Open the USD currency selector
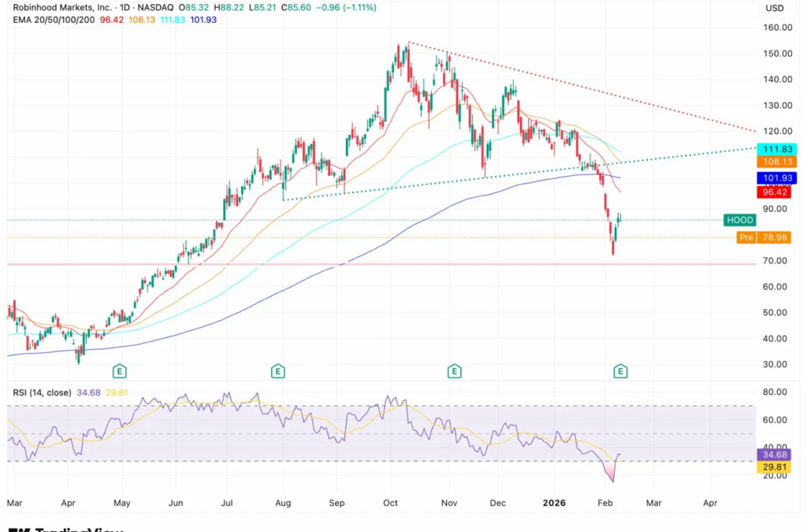Image resolution: width=807 pixels, height=532 pixels. point(774,8)
